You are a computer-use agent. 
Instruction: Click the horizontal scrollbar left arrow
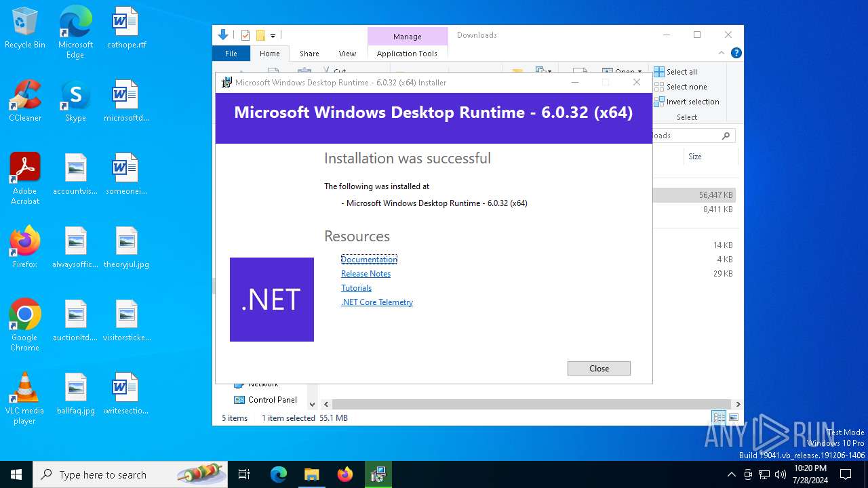point(326,404)
